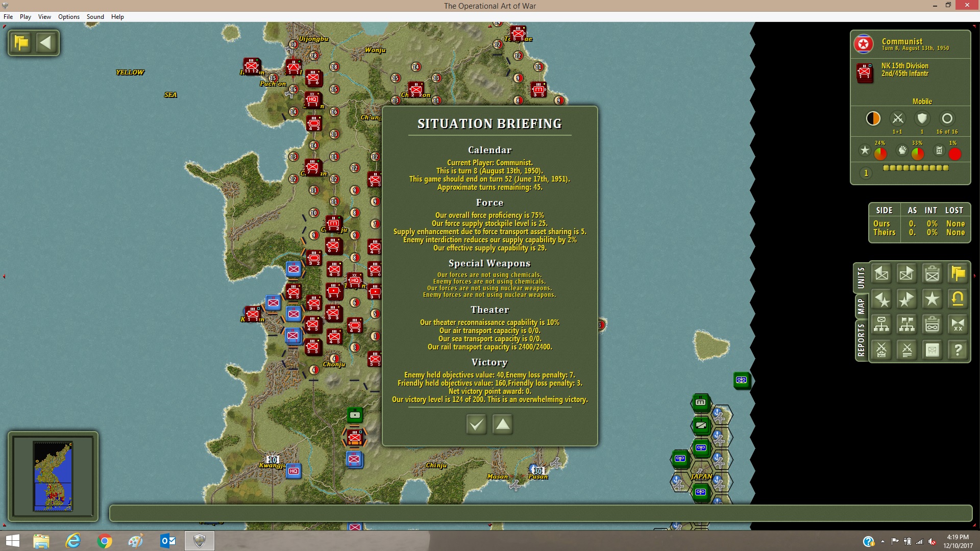
Task: Click the Korea minimap thumbnail
Action: point(53,477)
